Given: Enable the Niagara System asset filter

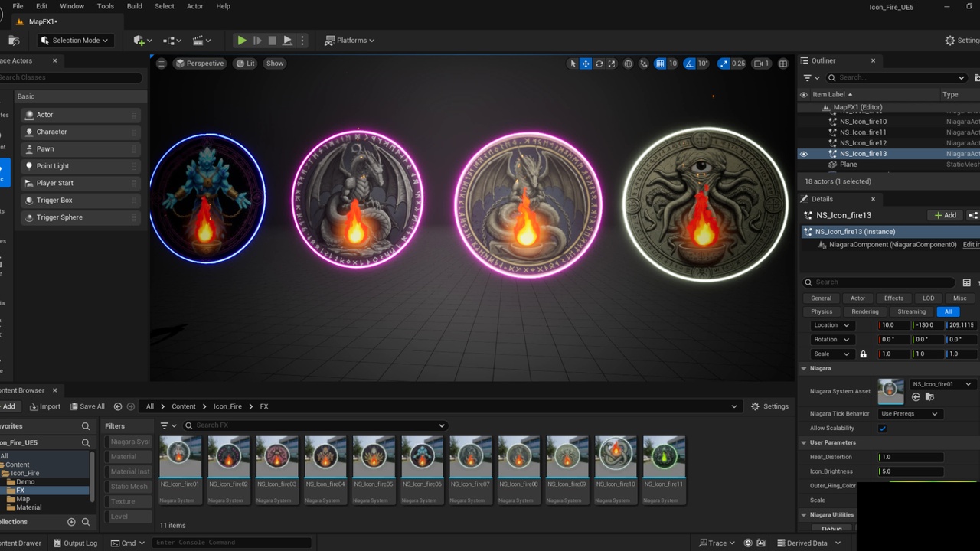Looking at the screenshot, I should [x=129, y=442].
